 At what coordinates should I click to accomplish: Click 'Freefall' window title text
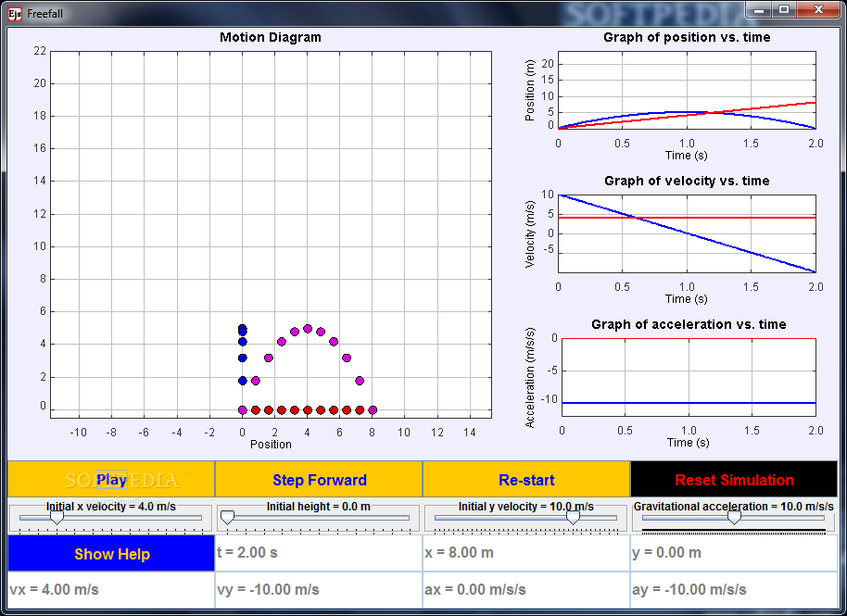coord(44,14)
